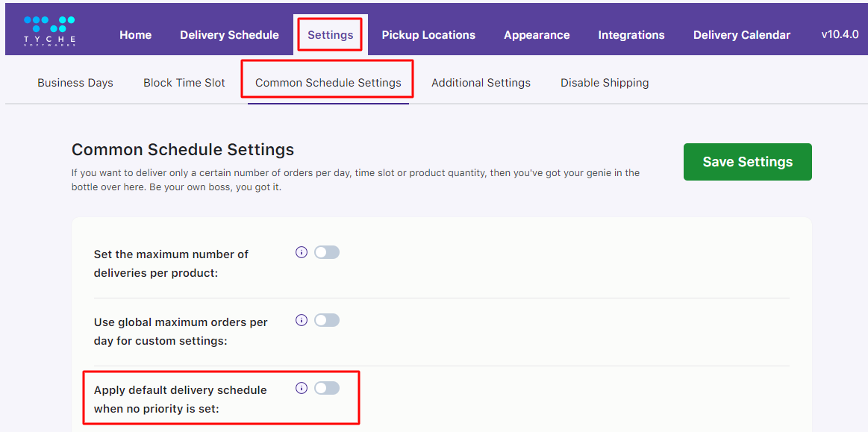Open the Integrations menu
Screen dimensions: 868x432
[631, 35]
